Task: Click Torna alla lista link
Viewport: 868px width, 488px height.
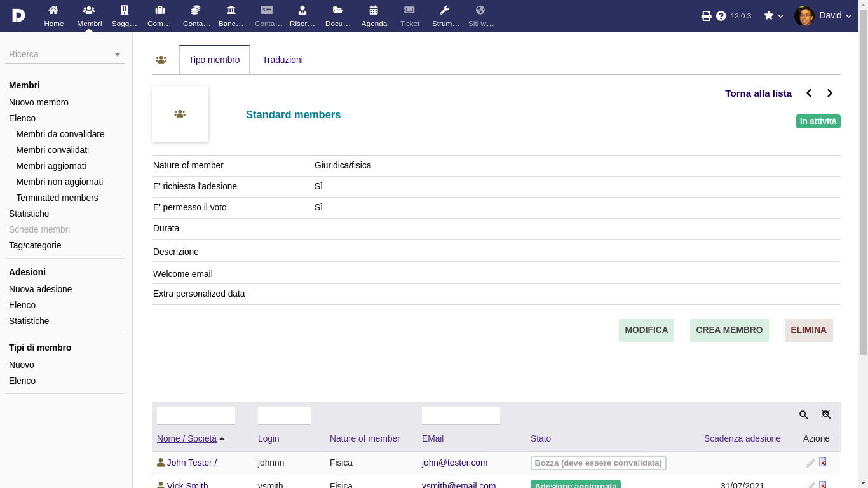Action: pyautogui.click(x=758, y=93)
